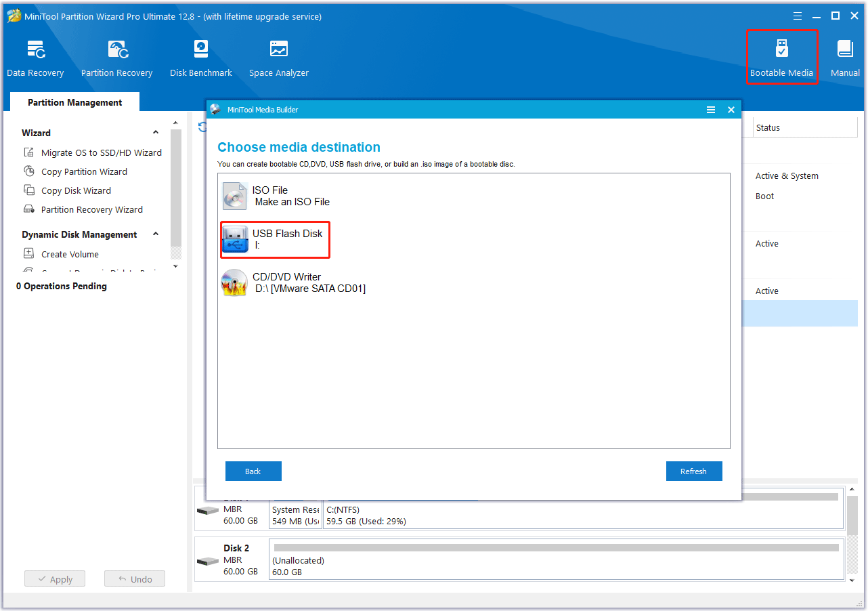Open the Media Builder hamburger menu

pyautogui.click(x=710, y=109)
